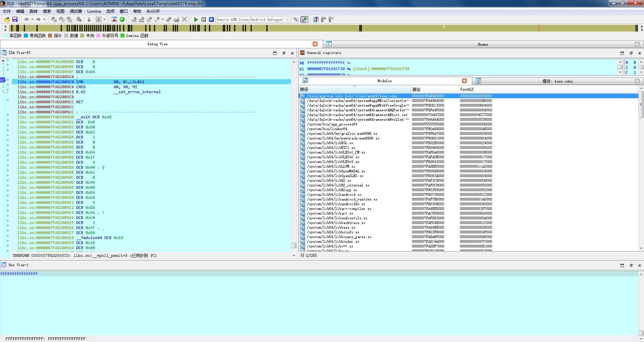This screenshot has height=342, width=644.
Task: Terminate the process with the blue stop button
Action: click(211, 19)
